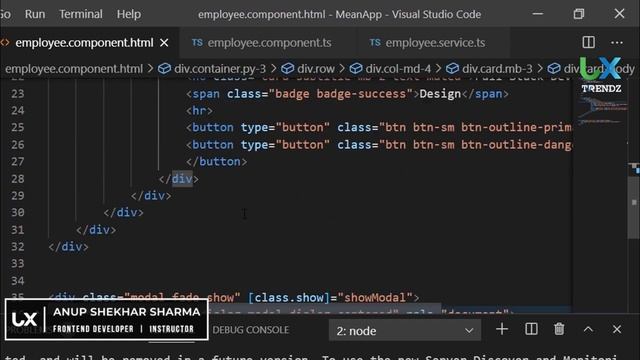
Task: Open the Help menu
Action: coord(129,14)
